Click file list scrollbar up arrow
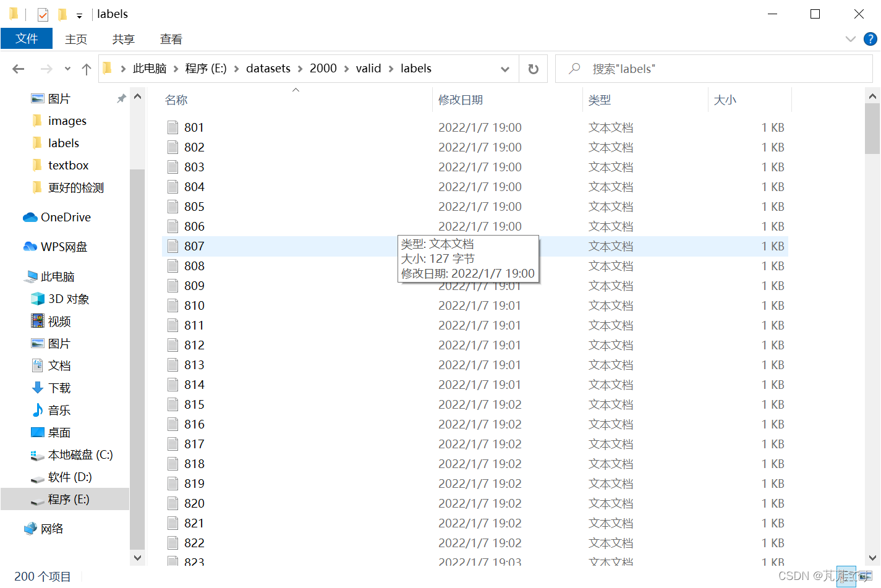Viewport: 881px width, 588px height. click(872, 96)
